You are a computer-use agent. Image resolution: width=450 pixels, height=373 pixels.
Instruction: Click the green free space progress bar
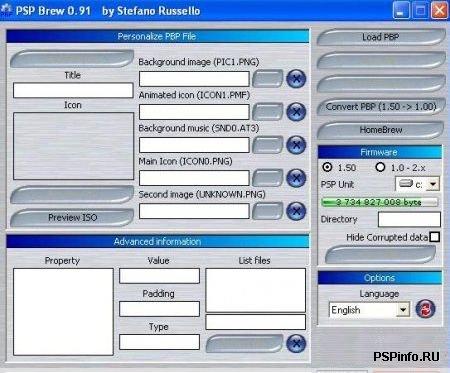tap(380, 202)
